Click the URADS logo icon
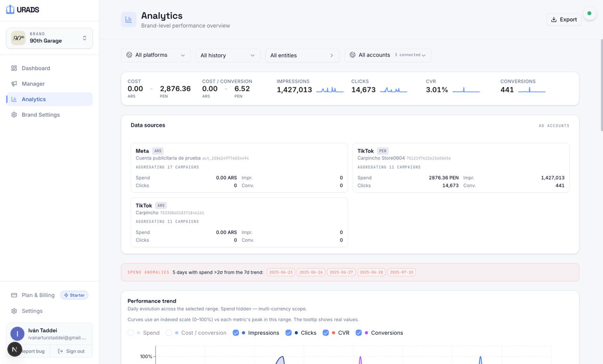Screen dimensions: 603x364 click(x=10, y=9)
